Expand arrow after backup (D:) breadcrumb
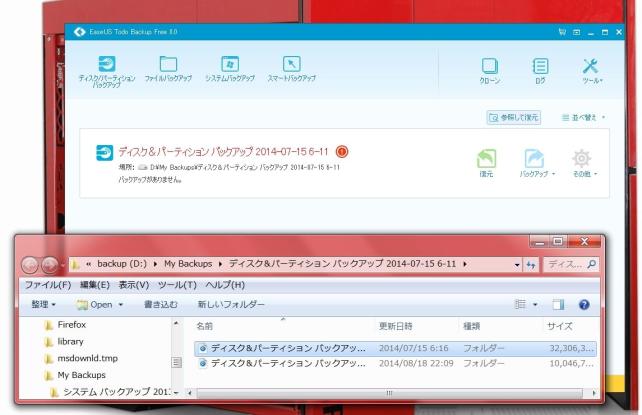Screen dimensions: 642x415 [155, 264]
